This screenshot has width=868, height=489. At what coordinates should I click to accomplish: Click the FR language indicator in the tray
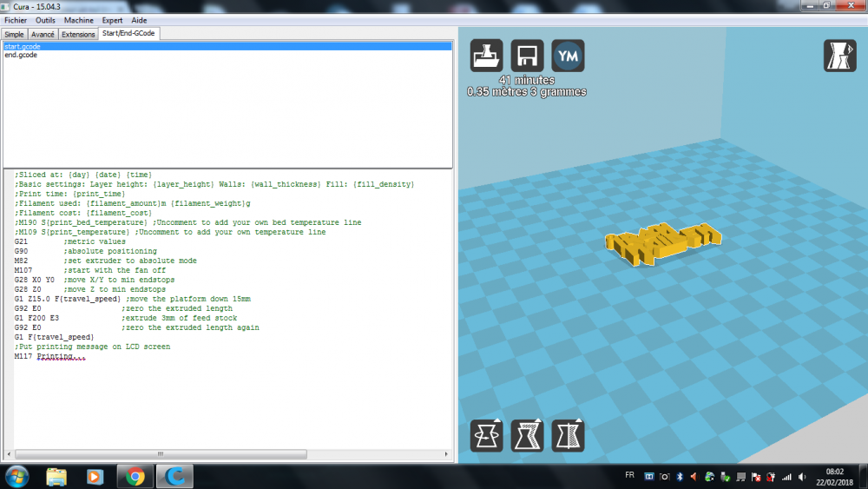pos(629,475)
